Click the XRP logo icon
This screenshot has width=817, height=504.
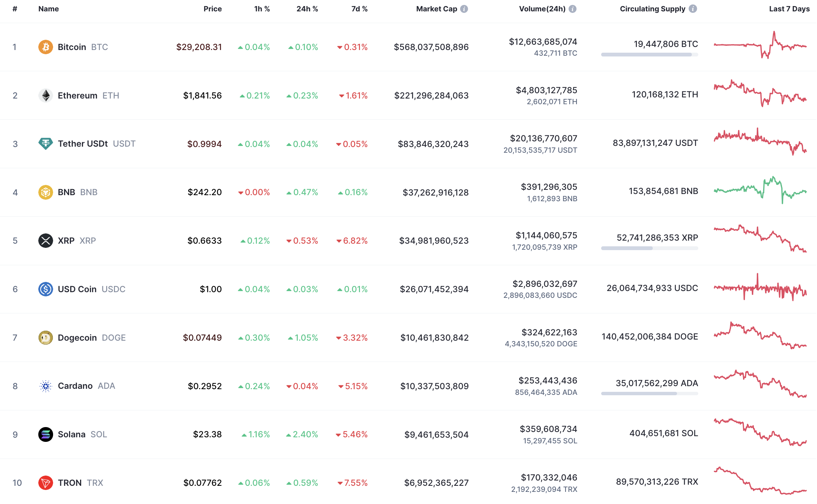click(46, 240)
